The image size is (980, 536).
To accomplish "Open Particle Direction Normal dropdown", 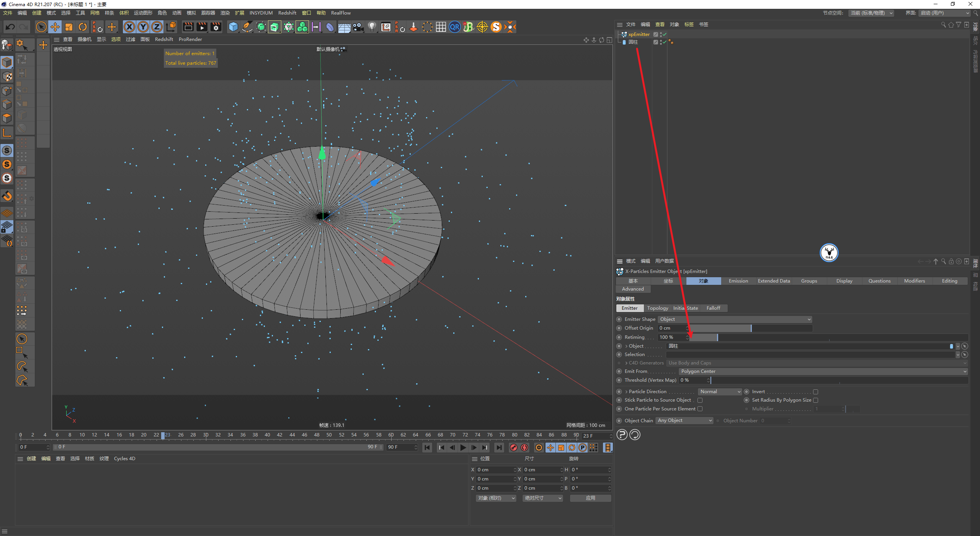I will [720, 391].
